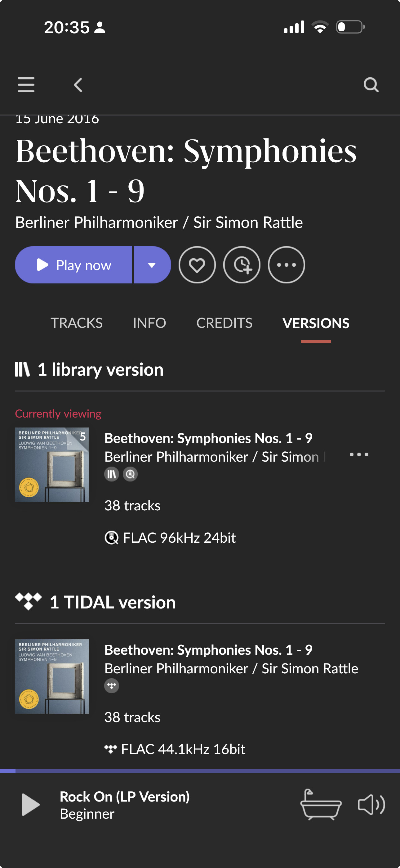Toggle the heart favorite for this album
Viewport: 400px width, 868px height.
click(x=197, y=265)
